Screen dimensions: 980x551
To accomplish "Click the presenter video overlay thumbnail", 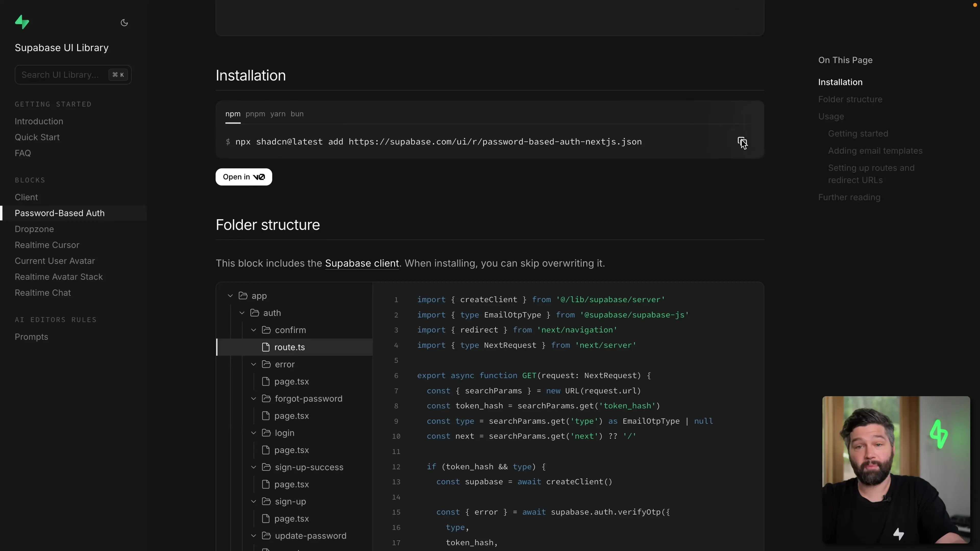I will [x=896, y=470].
